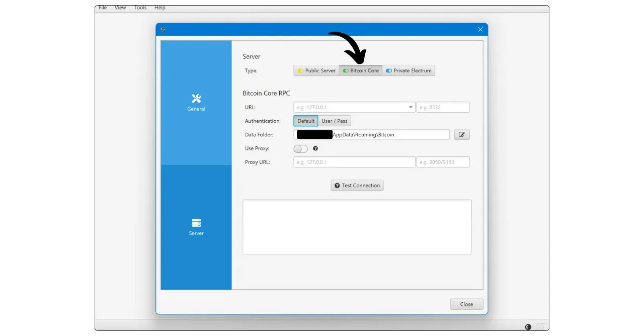The width and height of the screenshot is (644, 336).
Task: Open the General settings wrench icon
Action: pyautogui.click(x=196, y=99)
